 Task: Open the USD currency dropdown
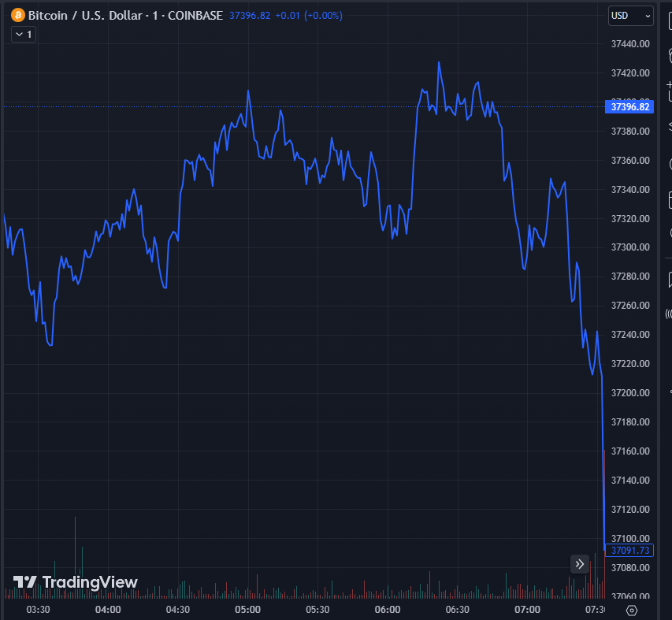pyautogui.click(x=631, y=16)
